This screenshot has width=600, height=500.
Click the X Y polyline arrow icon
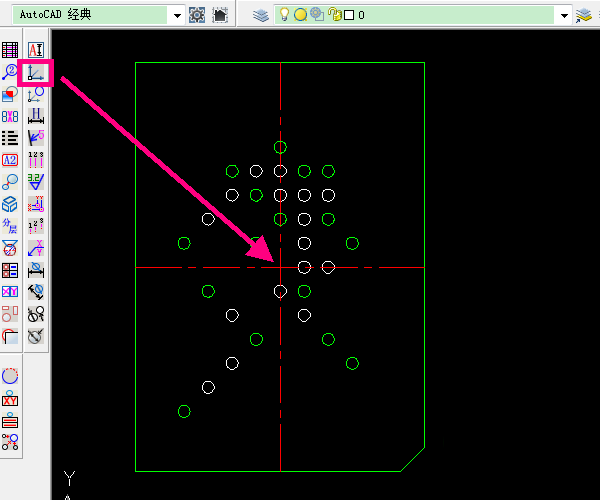(x=36, y=248)
